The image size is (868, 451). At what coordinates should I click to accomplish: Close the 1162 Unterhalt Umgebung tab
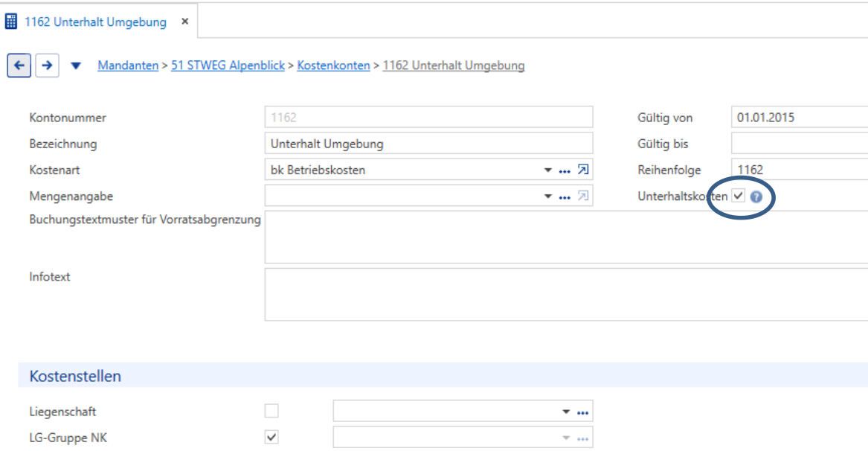pyautogui.click(x=185, y=21)
